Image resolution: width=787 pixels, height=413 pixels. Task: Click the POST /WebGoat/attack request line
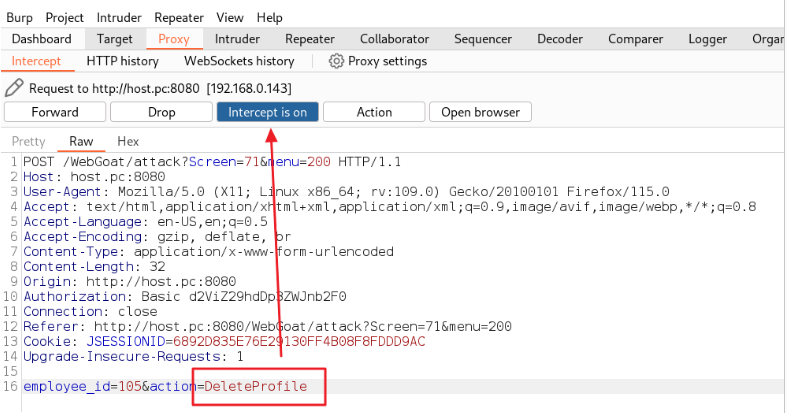pyautogui.click(x=212, y=162)
